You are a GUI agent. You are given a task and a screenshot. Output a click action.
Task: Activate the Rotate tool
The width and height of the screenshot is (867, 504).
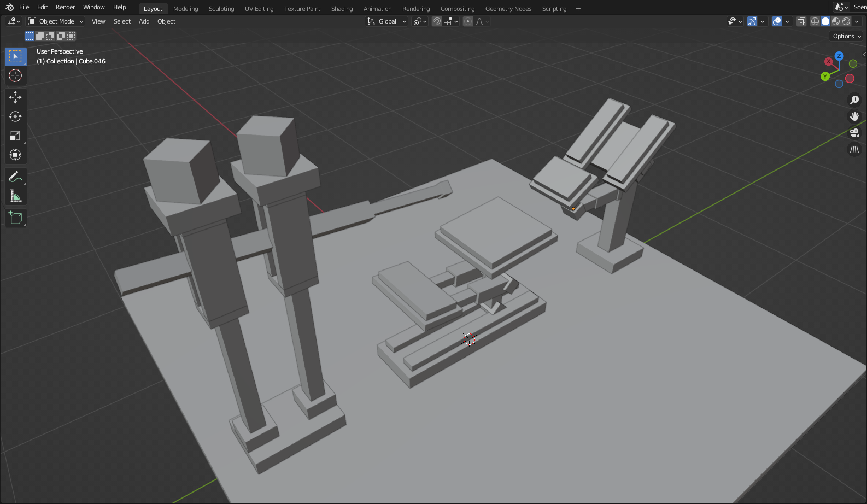pyautogui.click(x=15, y=116)
